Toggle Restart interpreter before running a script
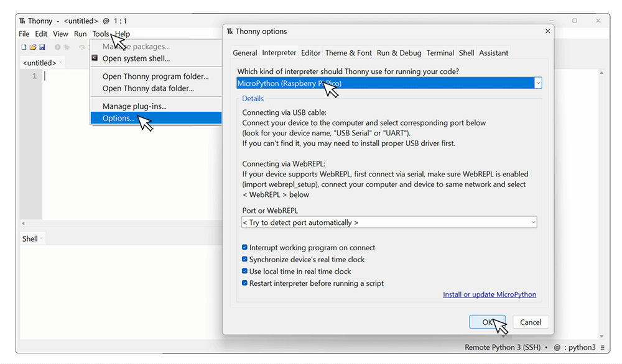Image resolution: width=622 pixels, height=364 pixels. coord(244,283)
